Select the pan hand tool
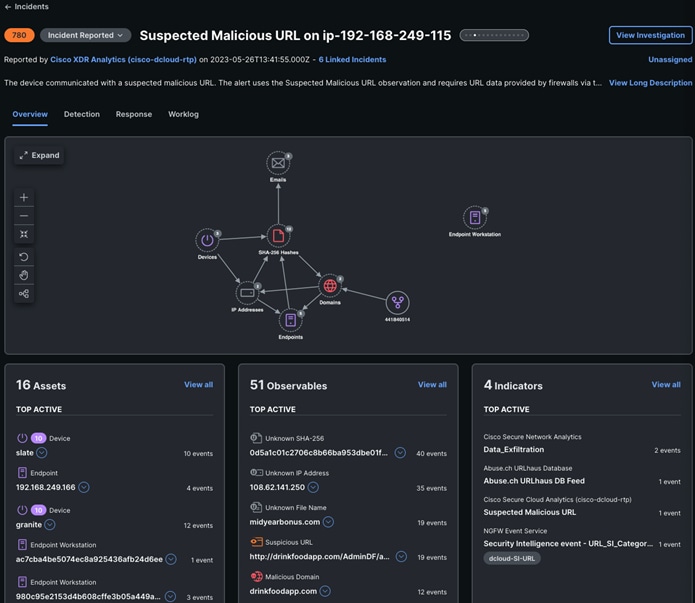 [24, 275]
